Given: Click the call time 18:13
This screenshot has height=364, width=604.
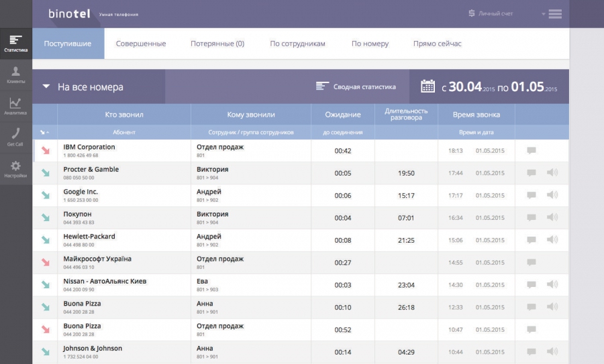Looking at the screenshot, I should pos(456,151).
